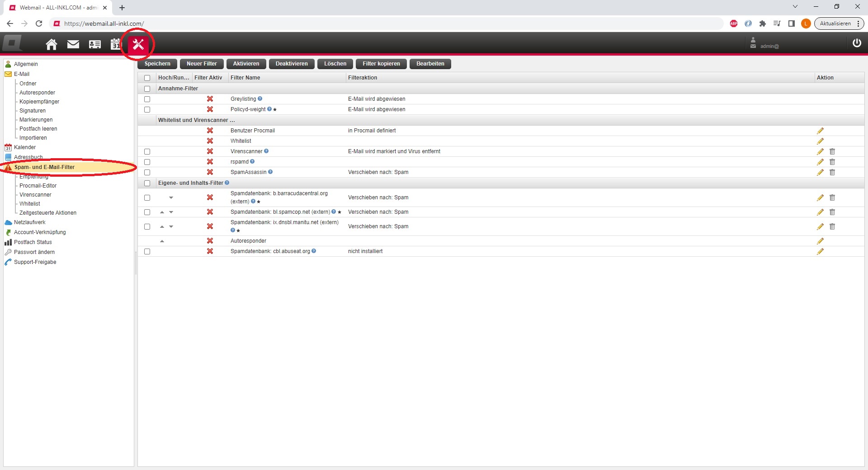Move b.barracudacentral.org filter down
This screenshot has height=470, width=868.
171,197
